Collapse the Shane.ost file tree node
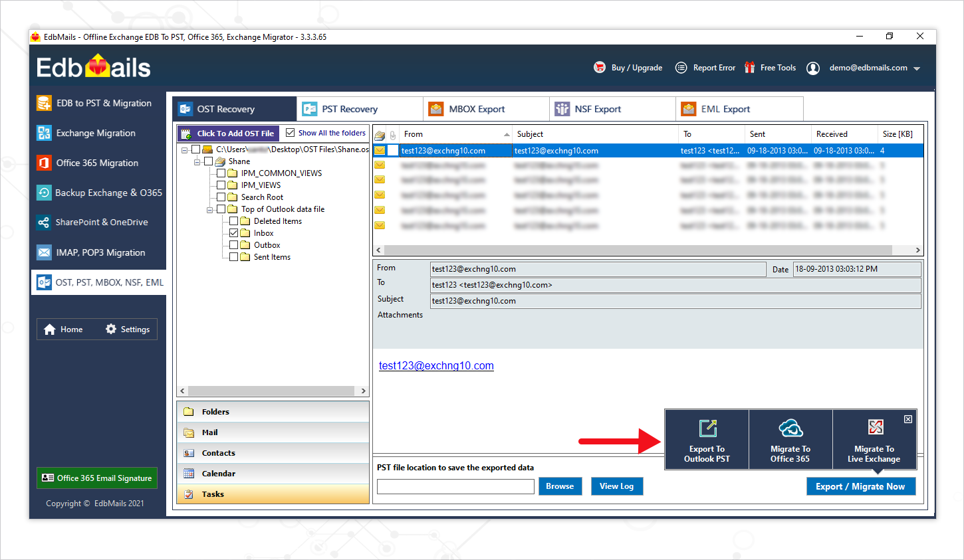 coord(184,150)
